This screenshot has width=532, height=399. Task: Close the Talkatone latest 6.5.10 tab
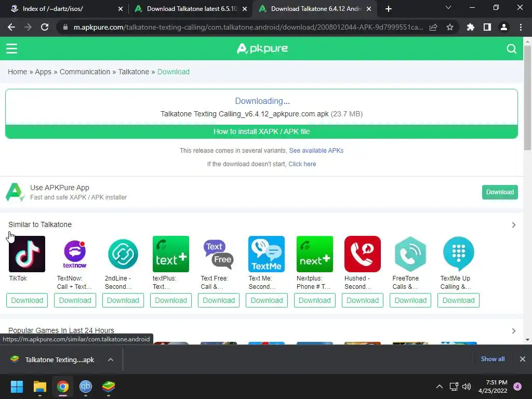(x=245, y=9)
